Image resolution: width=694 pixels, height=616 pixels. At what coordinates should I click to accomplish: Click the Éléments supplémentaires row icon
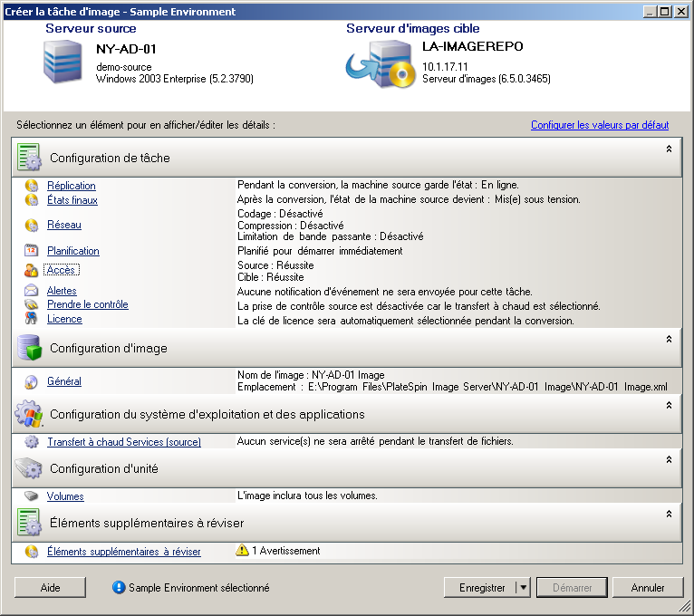(32, 552)
